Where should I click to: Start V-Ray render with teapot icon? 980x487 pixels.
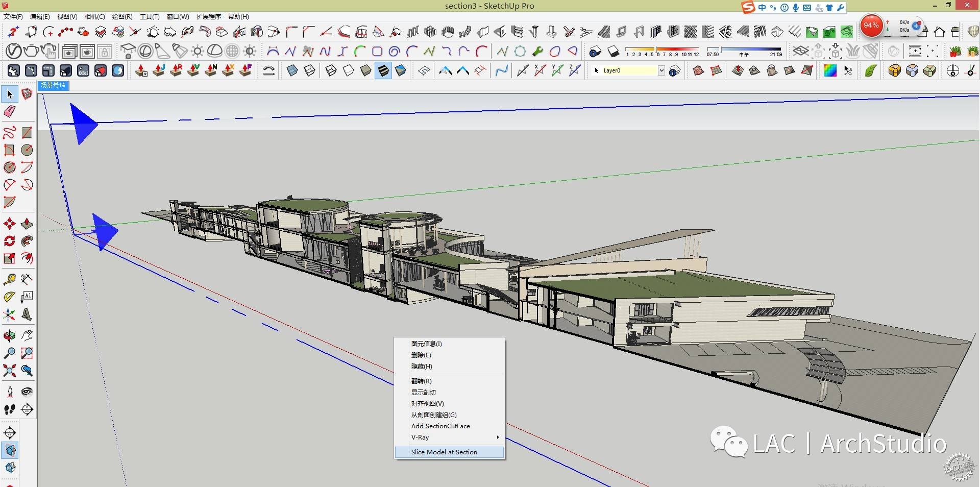(x=31, y=52)
